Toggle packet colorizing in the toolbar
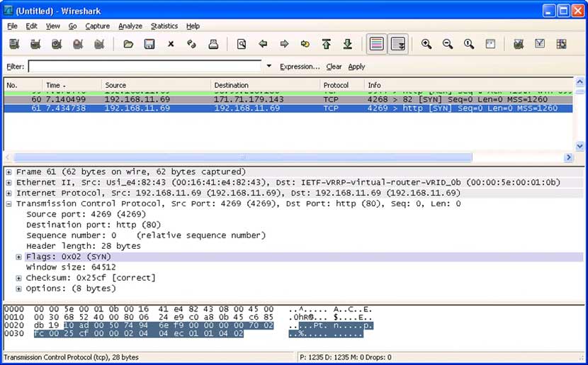The height and width of the screenshot is (365, 588). coord(377,44)
